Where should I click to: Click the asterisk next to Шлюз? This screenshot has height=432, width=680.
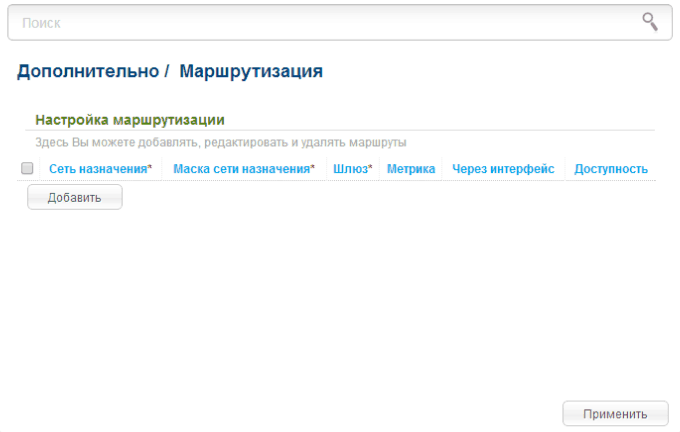(x=371, y=168)
